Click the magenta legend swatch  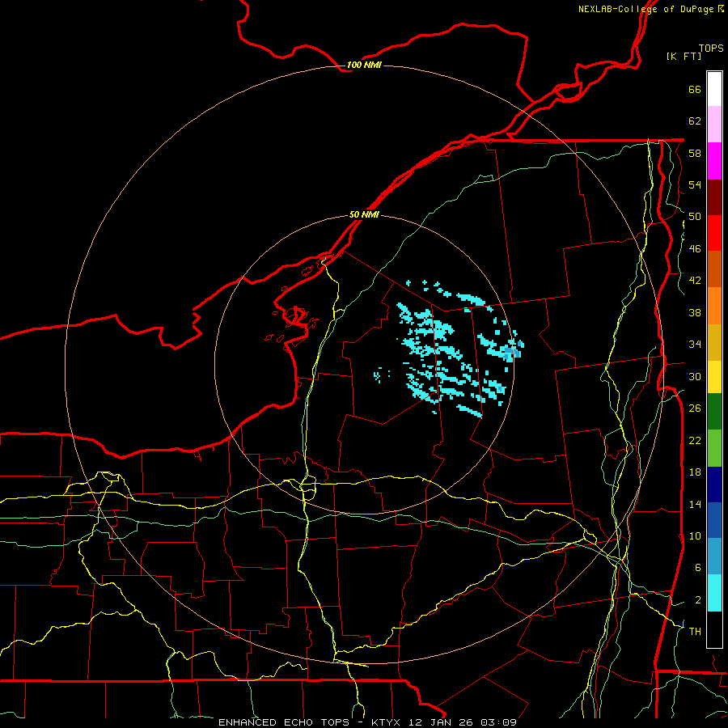pyautogui.click(x=714, y=161)
